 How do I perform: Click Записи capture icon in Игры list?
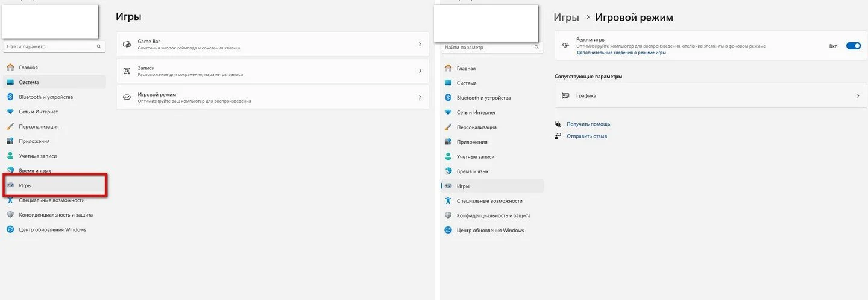point(127,71)
